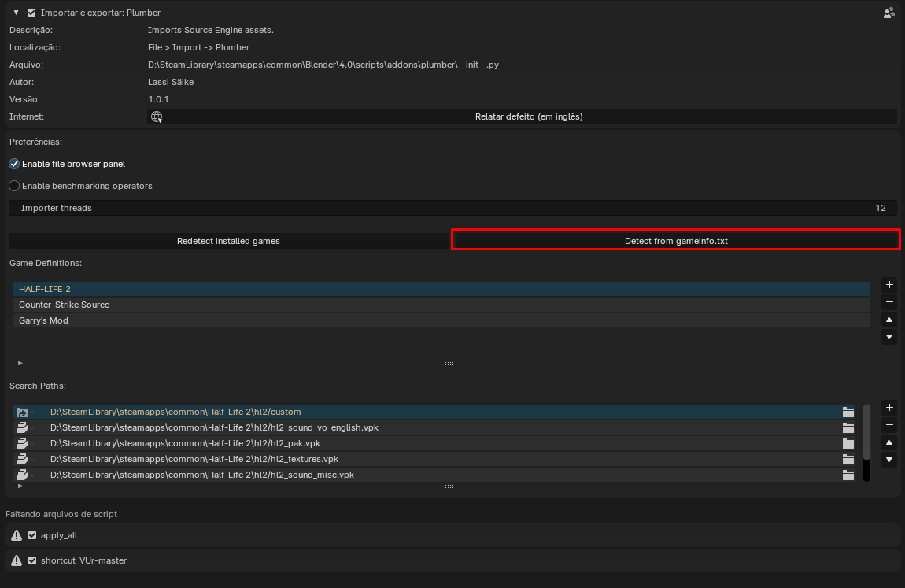Expand search paths list filter triangle
This screenshot has width=905, height=588.
click(20, 486)
